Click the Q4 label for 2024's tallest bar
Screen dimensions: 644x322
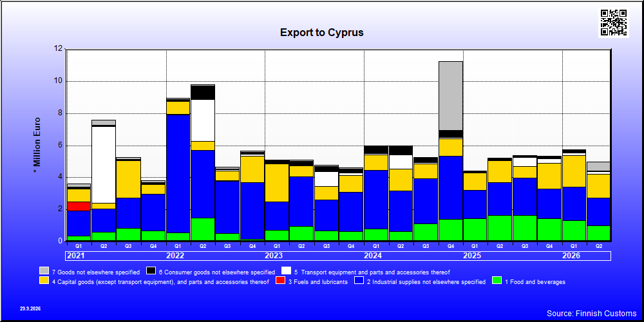451,245
